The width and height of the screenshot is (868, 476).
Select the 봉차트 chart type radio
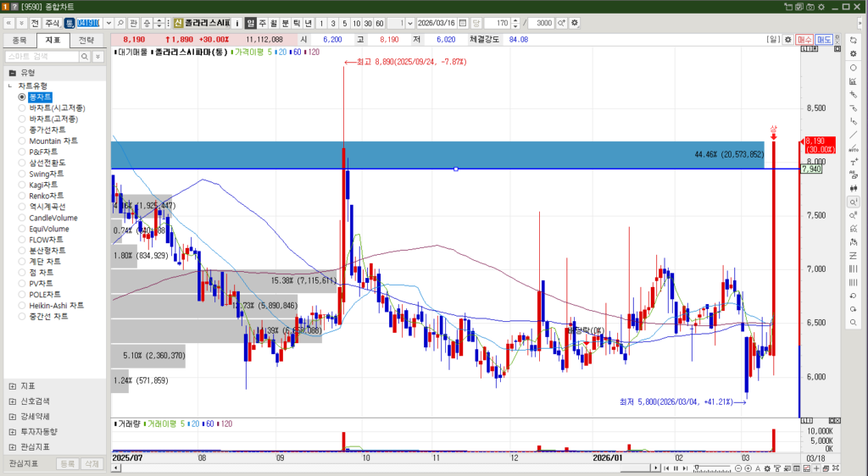[22, 97]
